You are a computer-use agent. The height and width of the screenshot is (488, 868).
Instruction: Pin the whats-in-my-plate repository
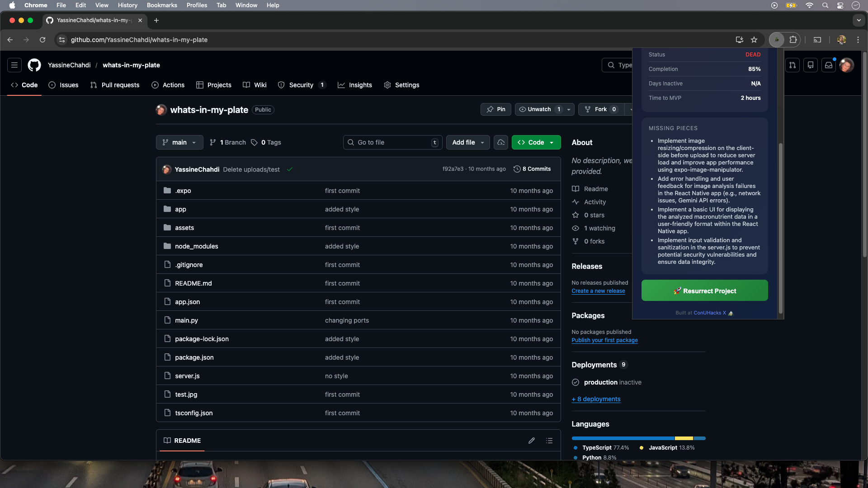[496, 109]
